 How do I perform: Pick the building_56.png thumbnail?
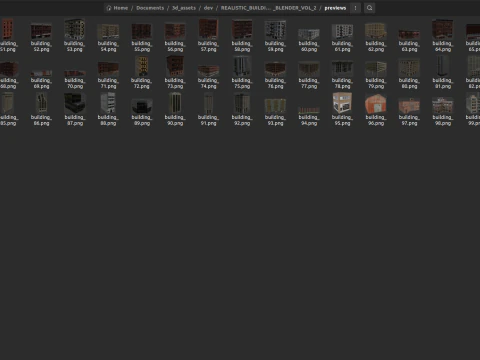(x=175, y=36)
